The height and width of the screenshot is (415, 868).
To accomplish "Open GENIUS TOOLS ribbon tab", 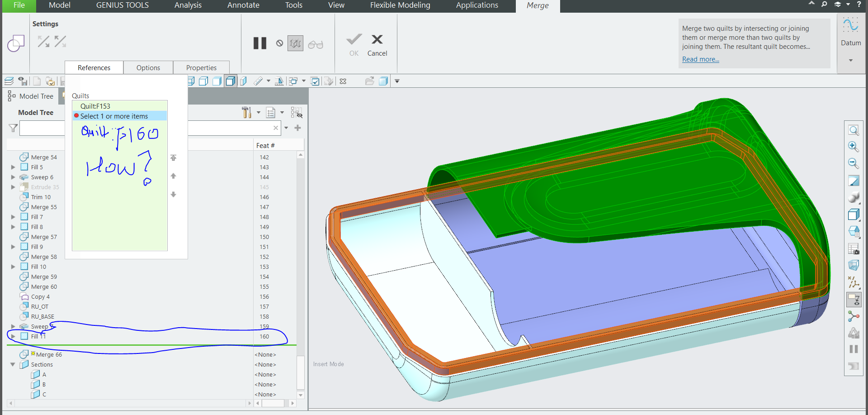I will (x=123, y=5).
